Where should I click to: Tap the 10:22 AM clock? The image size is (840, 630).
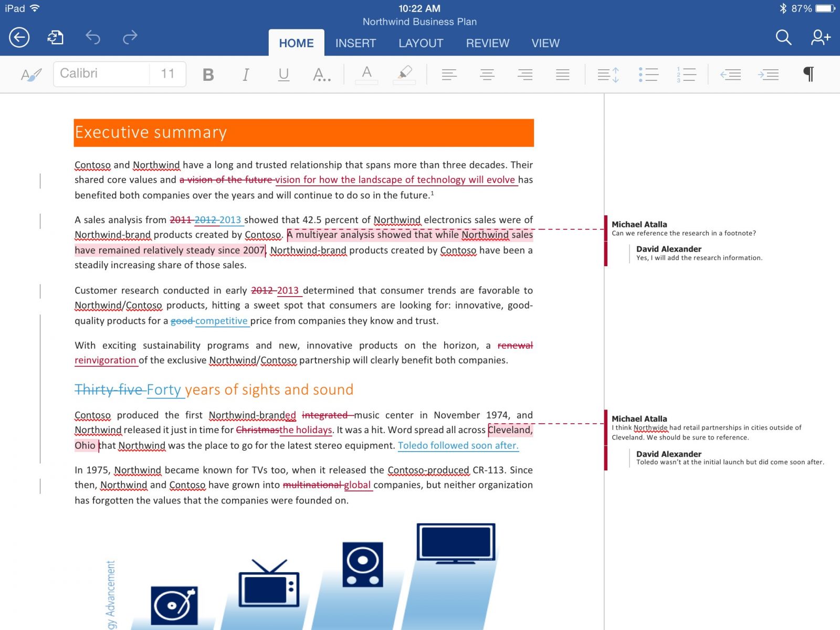(x=419, y=8)
